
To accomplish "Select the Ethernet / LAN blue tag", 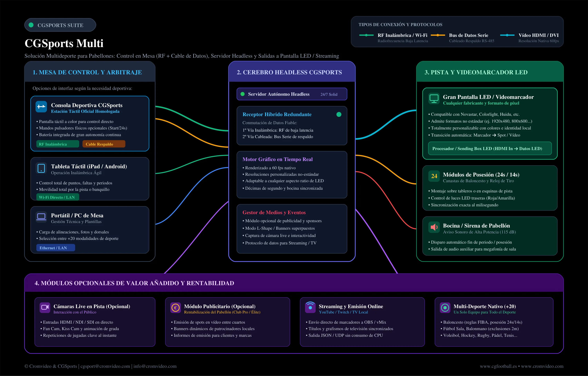I will point(56,248).
